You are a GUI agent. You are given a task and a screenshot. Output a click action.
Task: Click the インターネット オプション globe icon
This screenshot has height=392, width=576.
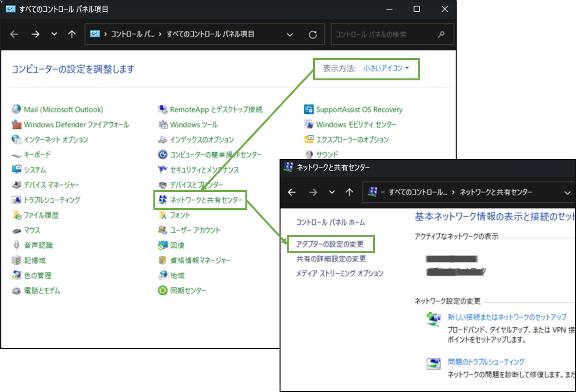(16, 140)
